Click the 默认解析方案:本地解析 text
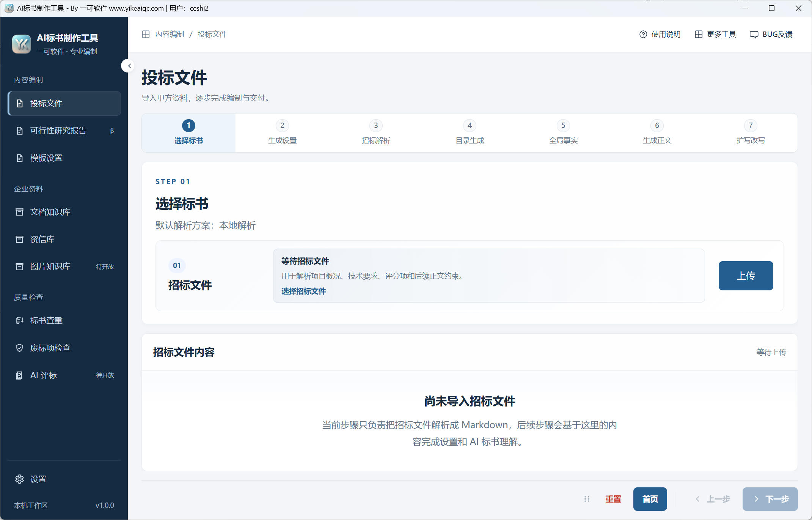 coord(206,225)
